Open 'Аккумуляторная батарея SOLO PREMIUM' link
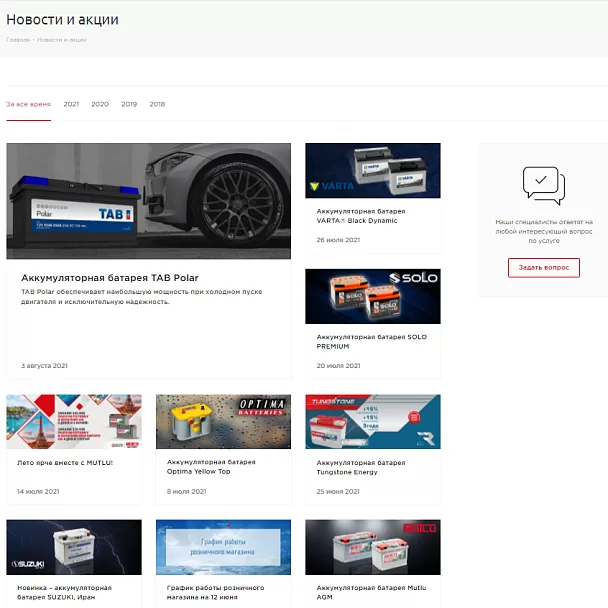The width and height of the screenshot is (608, 608). tap(371, 342)
